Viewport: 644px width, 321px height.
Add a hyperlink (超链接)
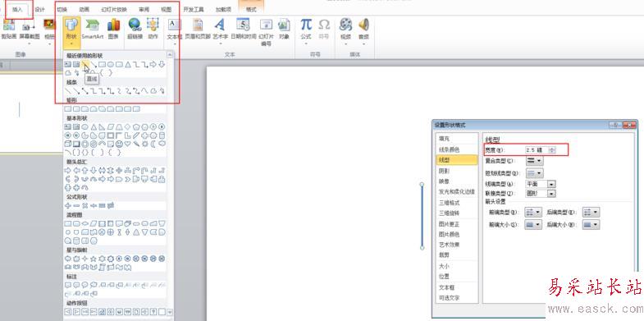(135, 29)
